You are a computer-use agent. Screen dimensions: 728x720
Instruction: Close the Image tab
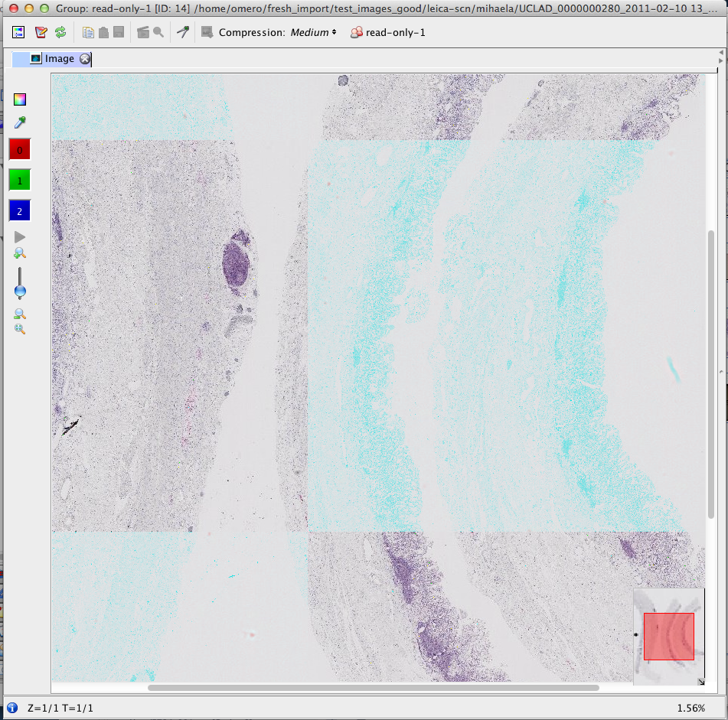point(85,59)
